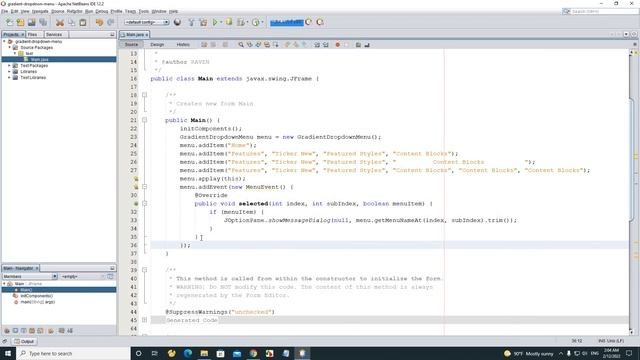Click the garbage collection icon beside memory bar
Image resolution: width=640 pixels, height=360 pixels.
[x=309, y=22]
